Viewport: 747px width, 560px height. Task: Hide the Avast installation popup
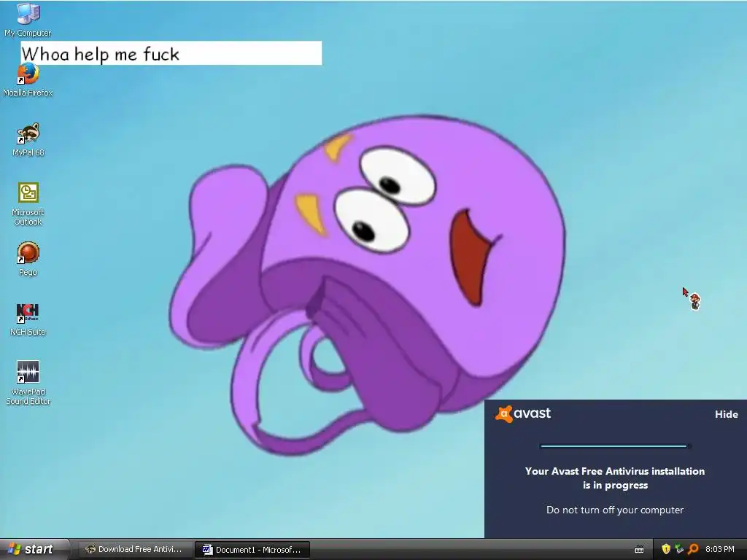click(726, 414)
